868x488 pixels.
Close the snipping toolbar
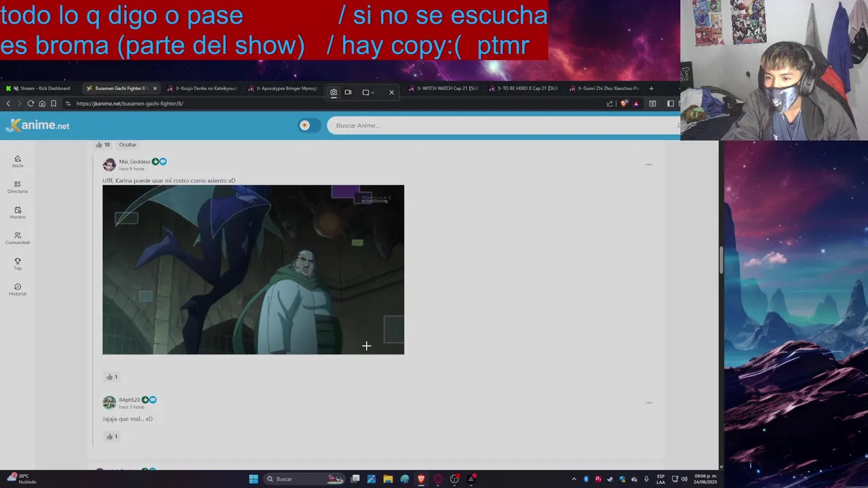click(391, 92)
